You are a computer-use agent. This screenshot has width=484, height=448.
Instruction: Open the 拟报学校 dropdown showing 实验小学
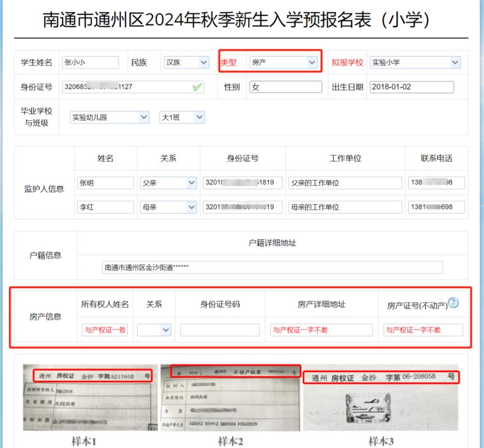click(x=415, y=62)
